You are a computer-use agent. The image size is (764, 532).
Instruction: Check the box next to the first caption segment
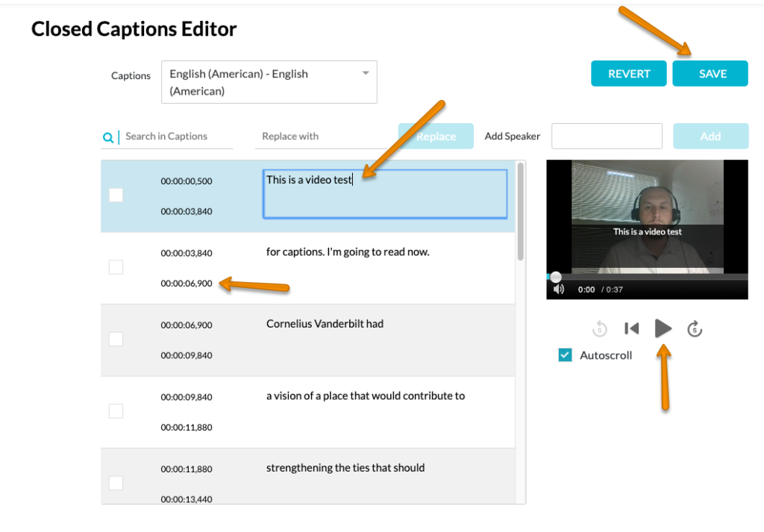click(116, 195)
